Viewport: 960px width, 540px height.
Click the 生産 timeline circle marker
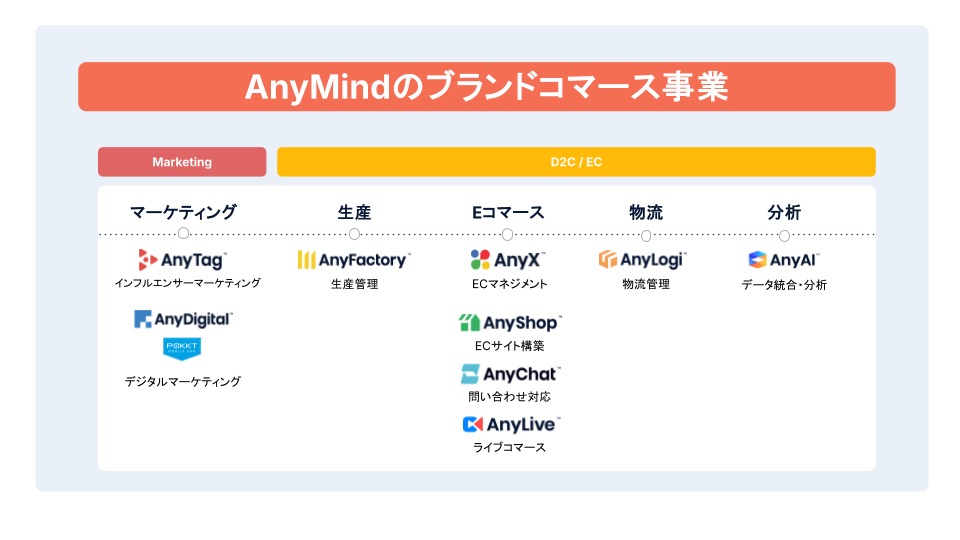point(354,234)
